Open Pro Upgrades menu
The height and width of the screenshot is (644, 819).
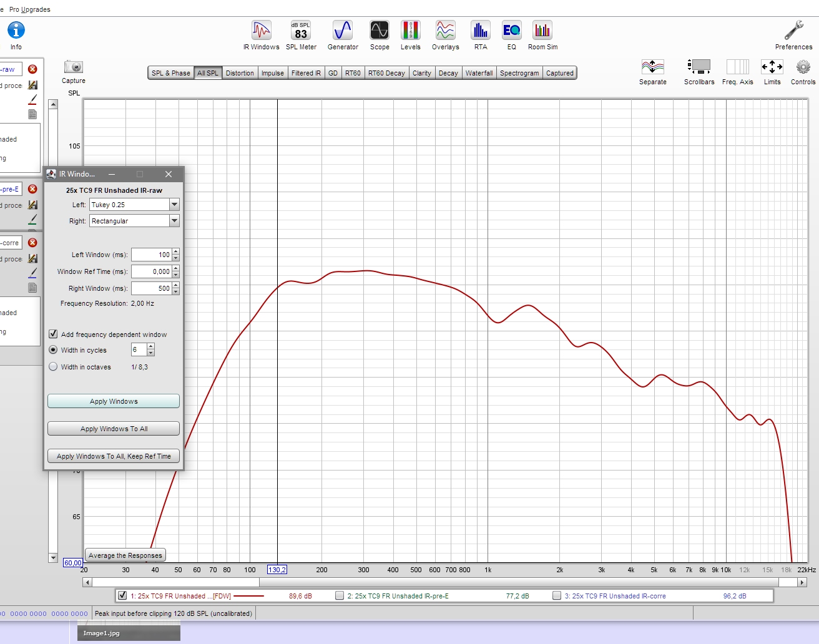[x=29, y=9]
